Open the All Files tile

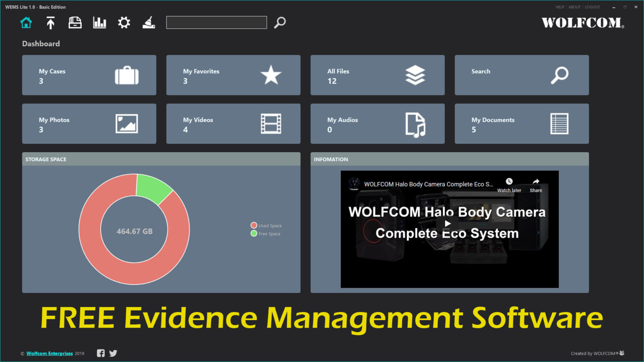pyautogui.click(x=377, y=75)
